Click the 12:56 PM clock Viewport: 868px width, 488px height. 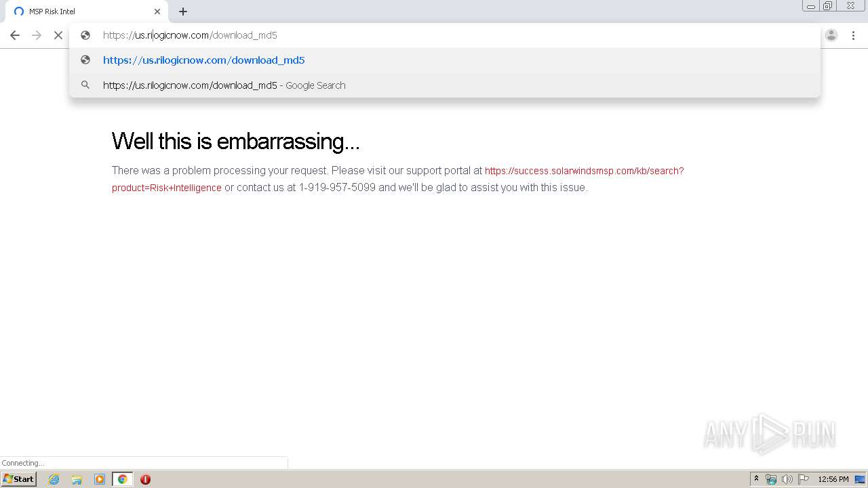click(833, 479)
